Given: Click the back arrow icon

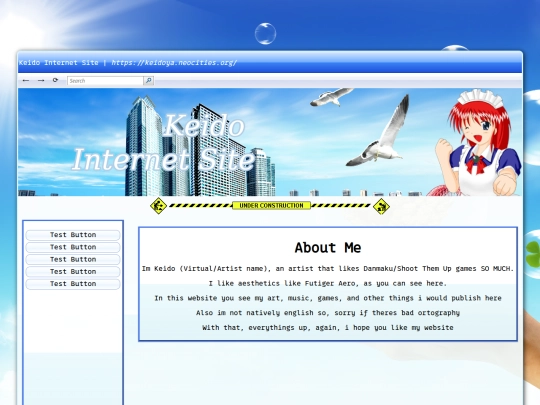Looking at the screenshot, I should (x=26, y=81).
